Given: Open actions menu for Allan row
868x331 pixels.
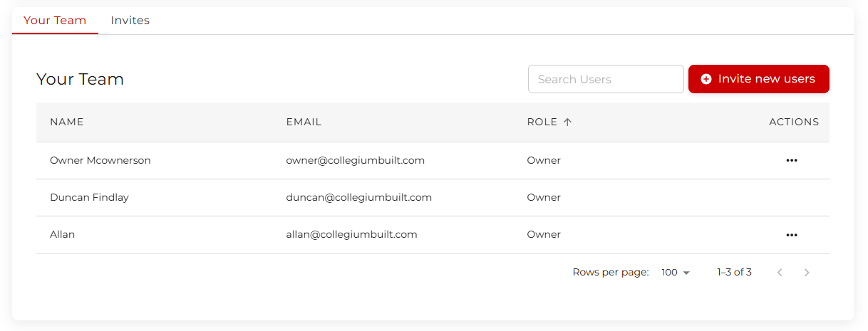Looking at the screenshot, I should point(791,235).
